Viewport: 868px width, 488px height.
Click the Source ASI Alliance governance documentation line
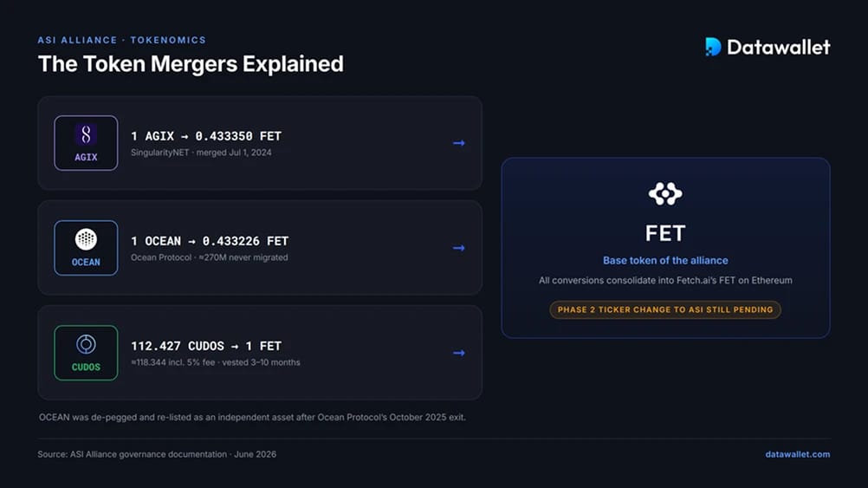pos(157,454)
